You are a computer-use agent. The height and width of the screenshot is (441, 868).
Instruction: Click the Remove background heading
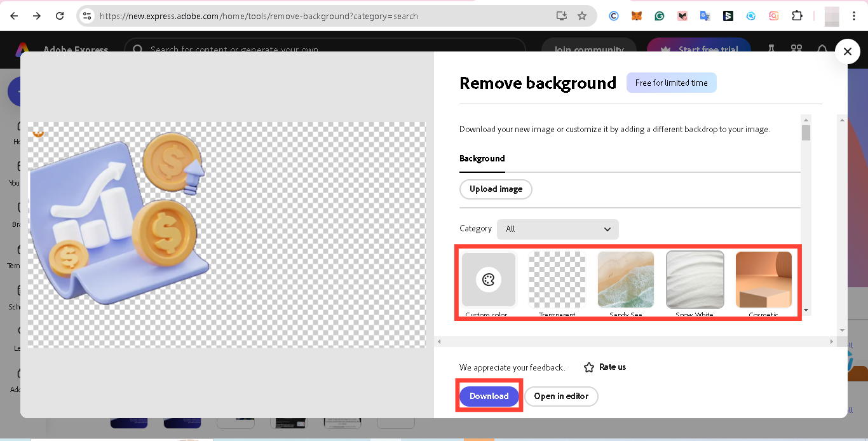pos(538,83)
